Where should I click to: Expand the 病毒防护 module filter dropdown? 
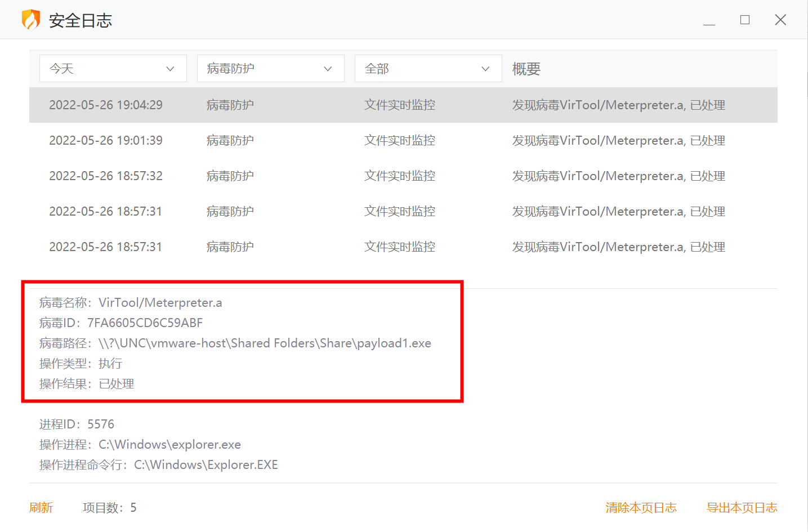[270, 69]
